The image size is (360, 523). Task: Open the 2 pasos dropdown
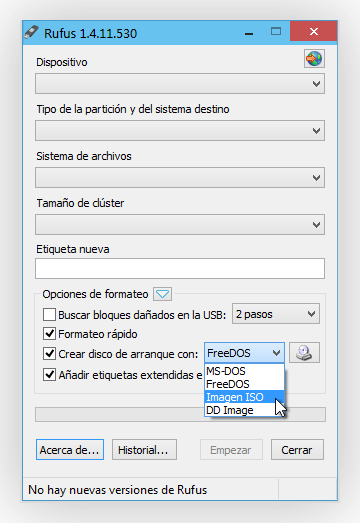coord(276,314)
